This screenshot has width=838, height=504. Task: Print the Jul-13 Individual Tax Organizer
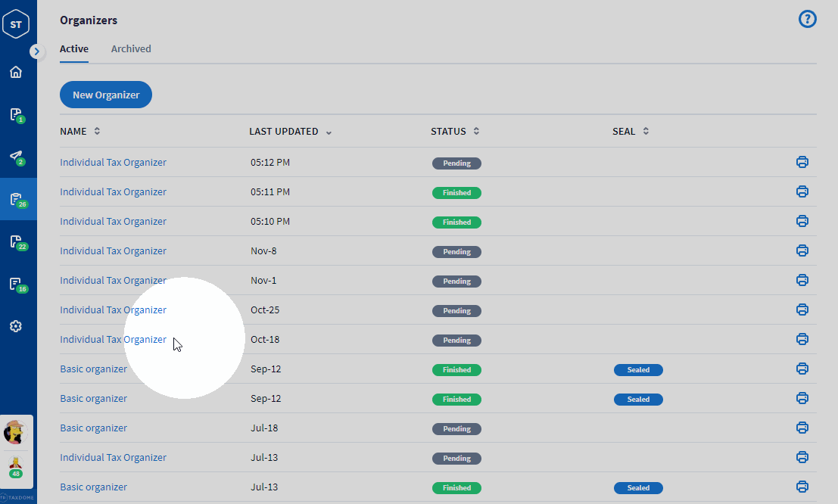click(802, 457)
